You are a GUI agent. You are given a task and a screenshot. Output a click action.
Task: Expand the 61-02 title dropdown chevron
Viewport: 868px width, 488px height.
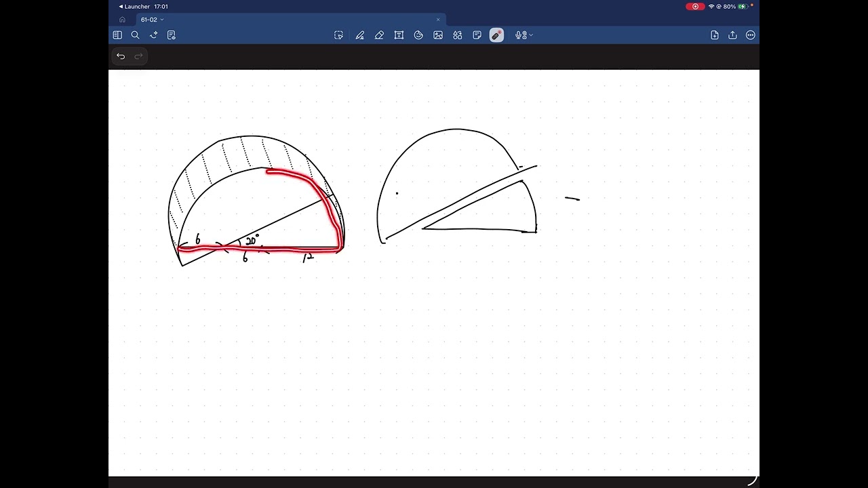click(x=162, y=20)
